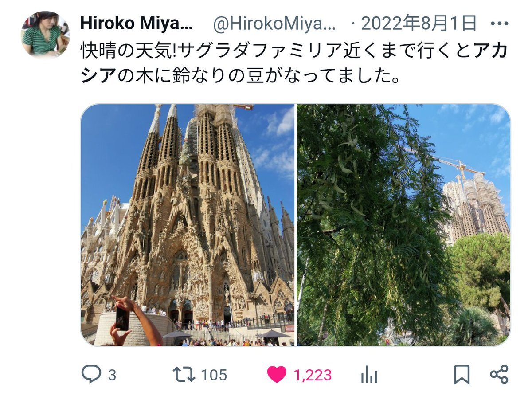This screenshot has width=532, height=396.
Task: Unlike the tweet via pink heart
Action: [x=277, y=375]
